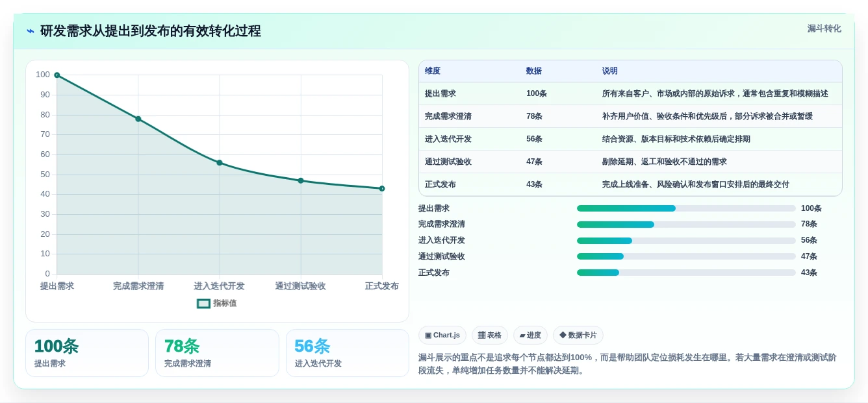Click the chart data point for 完成需求澄清
The image size is (868, 403).
tap(138, 119)
